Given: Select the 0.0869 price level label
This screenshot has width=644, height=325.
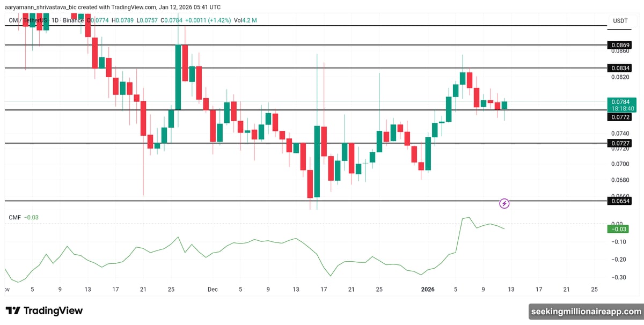Looking at the screenshot, I should 619,45.
